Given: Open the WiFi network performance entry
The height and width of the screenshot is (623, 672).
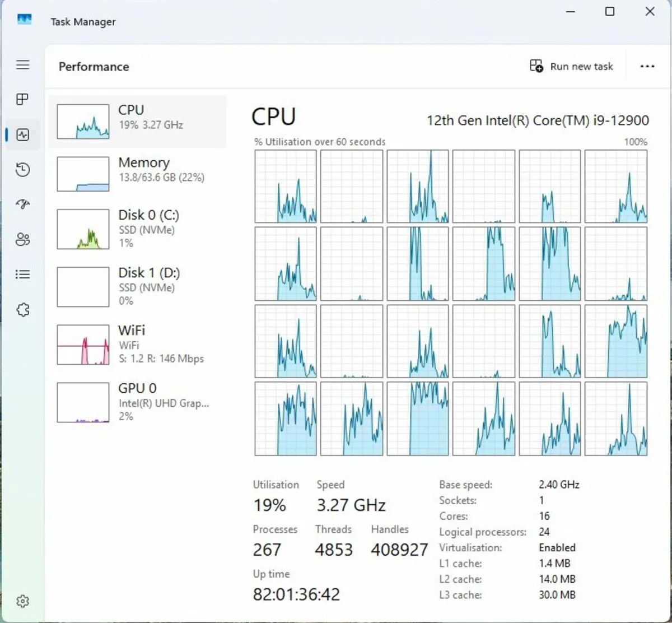Looking at the screenshot, I should 138,345.
